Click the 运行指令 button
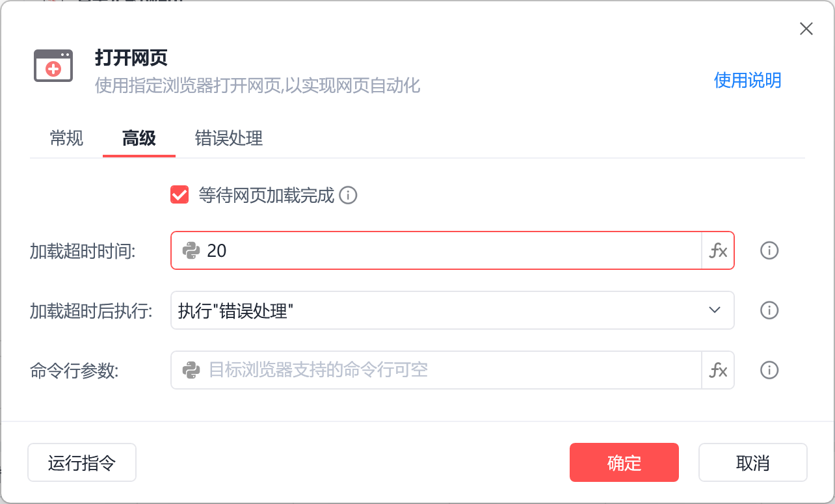The width and height of the screenshot is (835, 504). [82, 462]
